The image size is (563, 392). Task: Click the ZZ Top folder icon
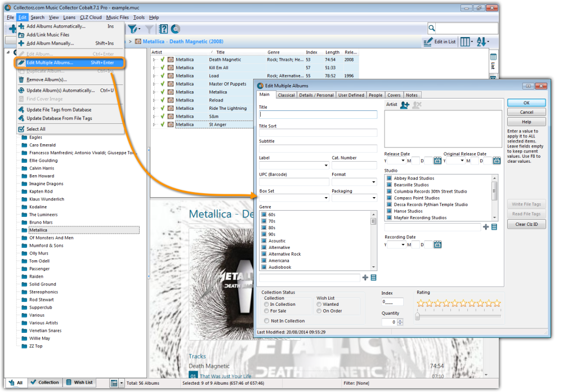[24, 346]
